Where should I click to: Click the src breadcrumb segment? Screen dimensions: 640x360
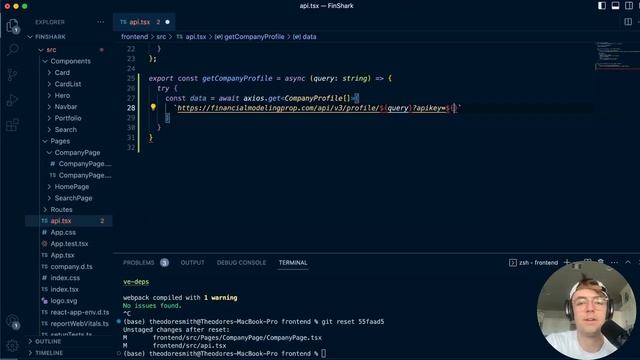[x=161, y=37]
